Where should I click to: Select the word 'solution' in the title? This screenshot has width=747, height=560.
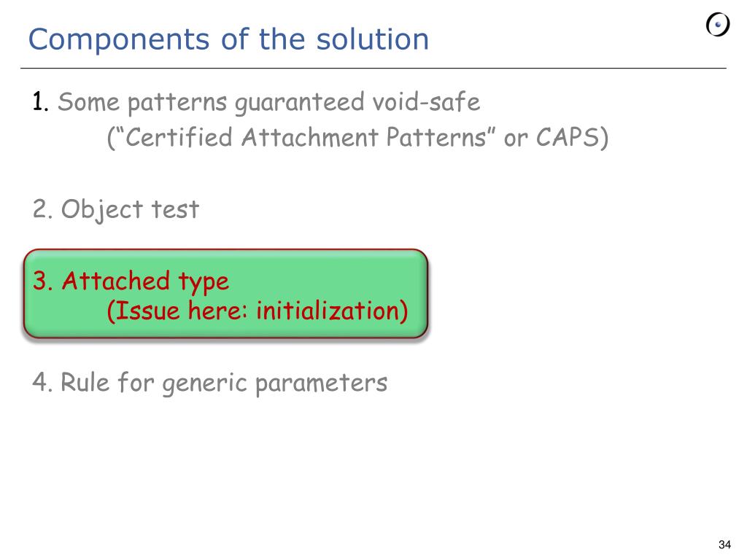[373, 39]
